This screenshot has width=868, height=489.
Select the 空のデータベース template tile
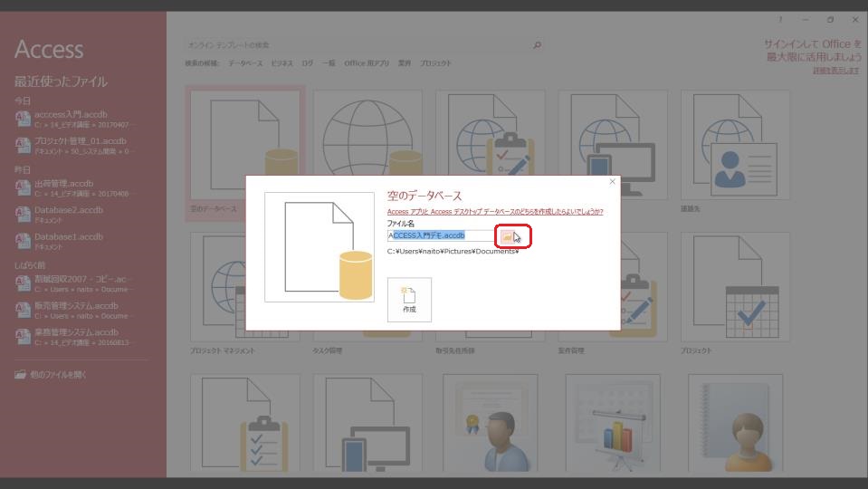(x=244, y=153)
